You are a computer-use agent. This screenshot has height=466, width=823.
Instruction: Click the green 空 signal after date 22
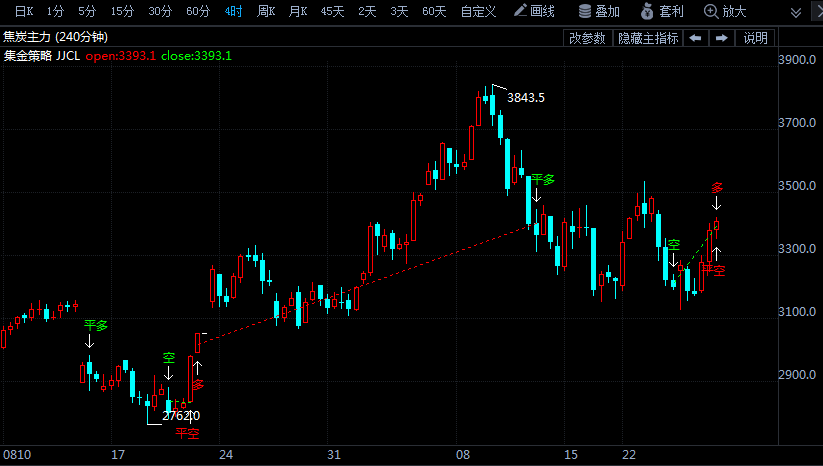pos(674,245)
